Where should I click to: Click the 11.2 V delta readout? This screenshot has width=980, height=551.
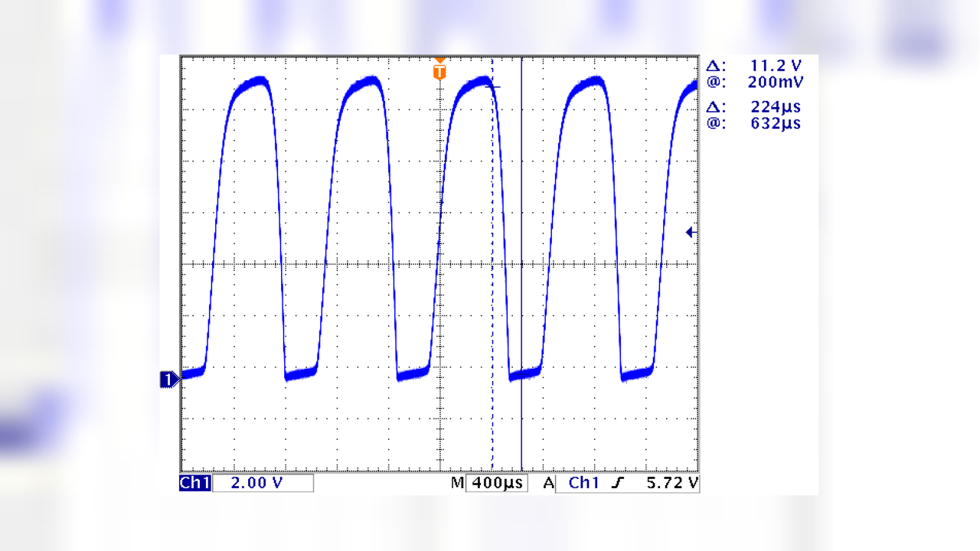(x=776, y=67)
